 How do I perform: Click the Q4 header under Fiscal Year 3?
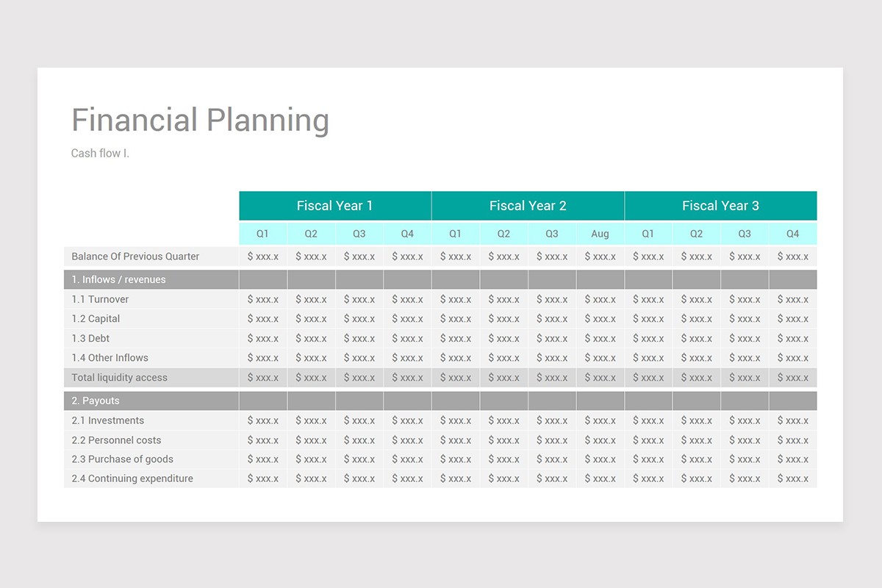click(792, 234)
